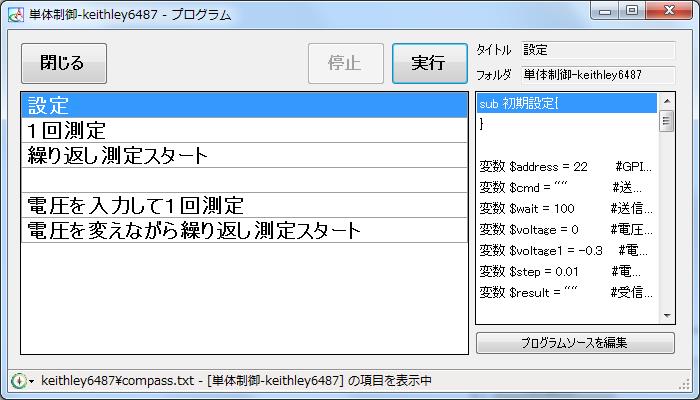
Task: Select the 設定 item in the program list
Action: (x=244, y=105)
